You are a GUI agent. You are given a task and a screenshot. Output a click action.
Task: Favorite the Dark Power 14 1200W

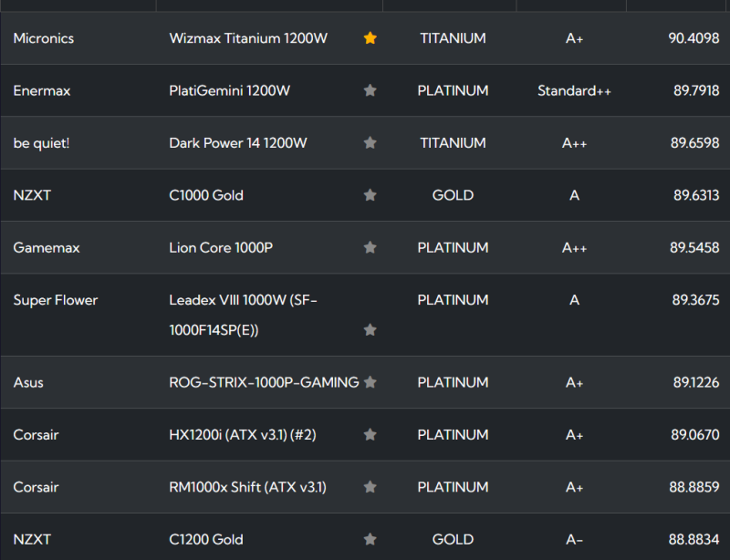click(x=370, y=143)
